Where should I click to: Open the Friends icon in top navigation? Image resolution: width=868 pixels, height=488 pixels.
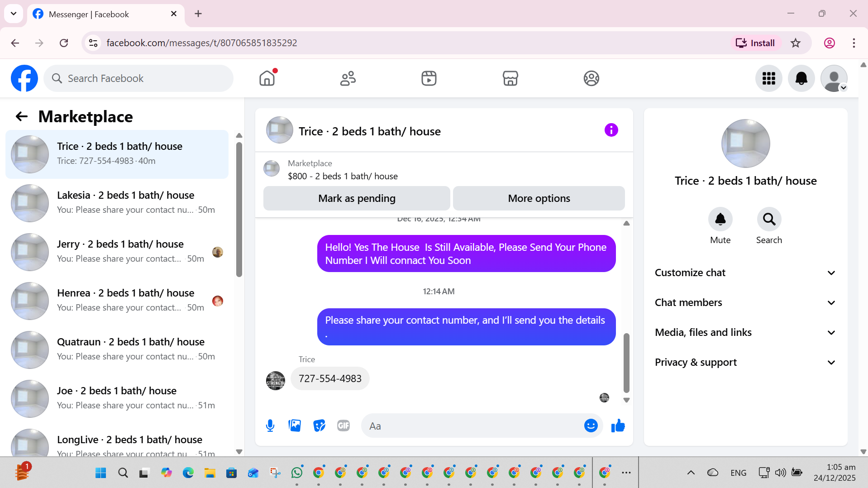(x=348, y=78)
